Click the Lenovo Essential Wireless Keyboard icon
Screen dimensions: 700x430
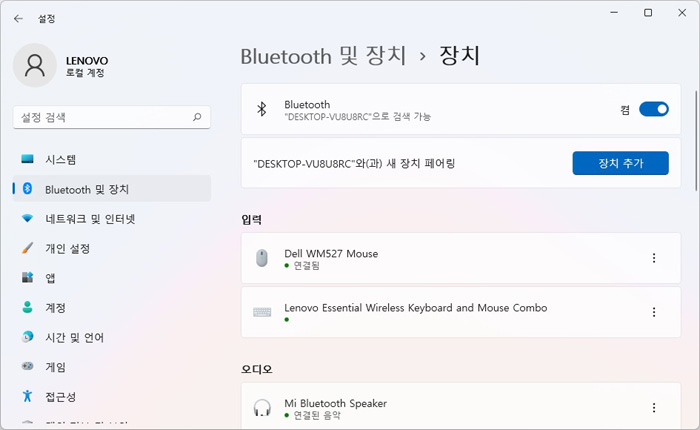pos(262,312)
